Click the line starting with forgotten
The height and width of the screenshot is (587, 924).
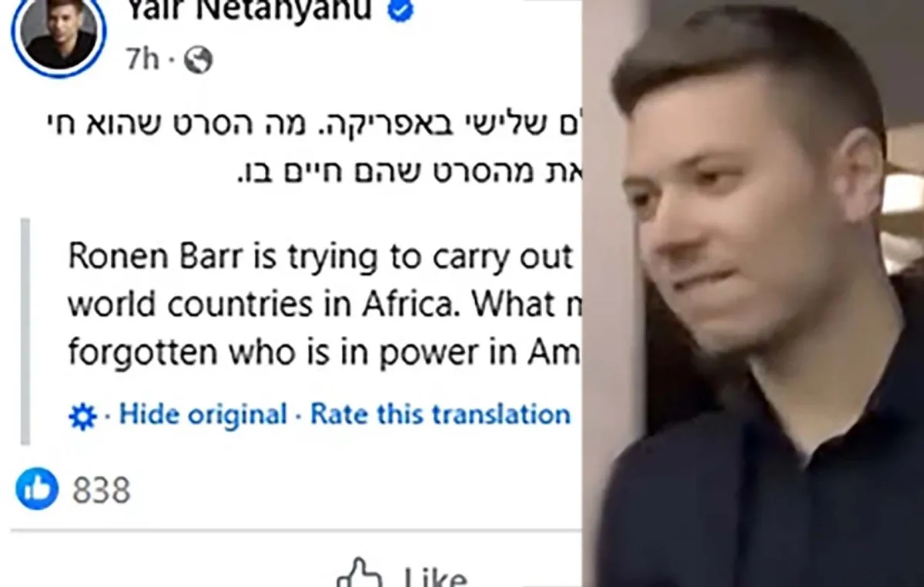323,353
